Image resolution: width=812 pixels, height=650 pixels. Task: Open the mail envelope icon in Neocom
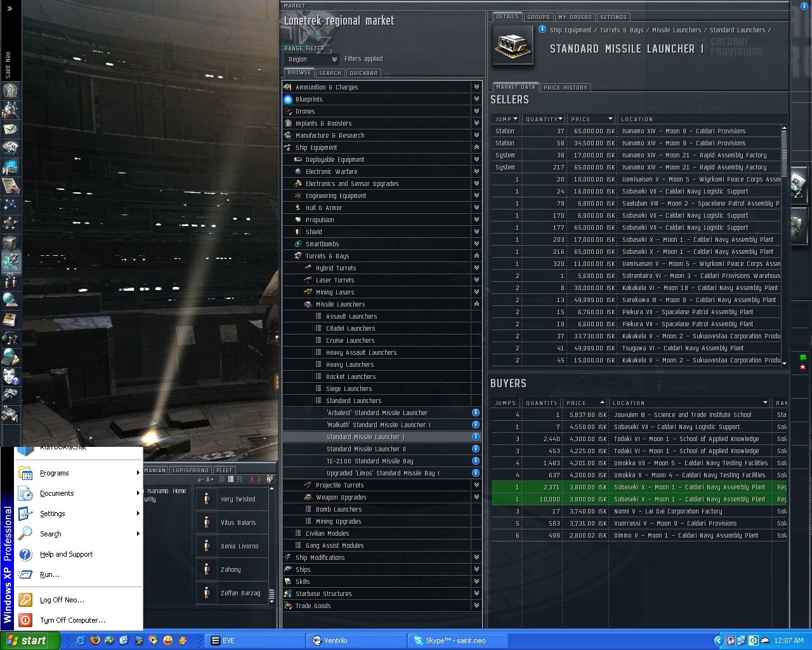(10, 129)
